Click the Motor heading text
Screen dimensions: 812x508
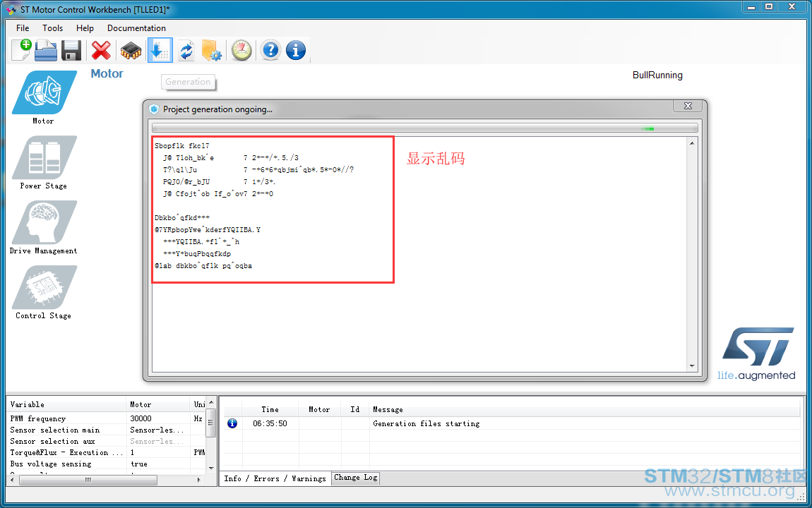[107, 73]
